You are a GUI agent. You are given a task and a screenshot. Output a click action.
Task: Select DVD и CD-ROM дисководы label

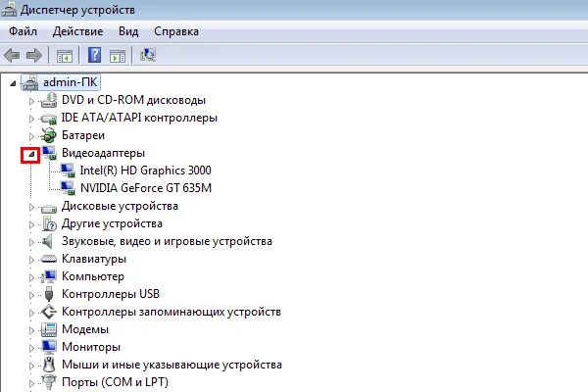point(134,100)
